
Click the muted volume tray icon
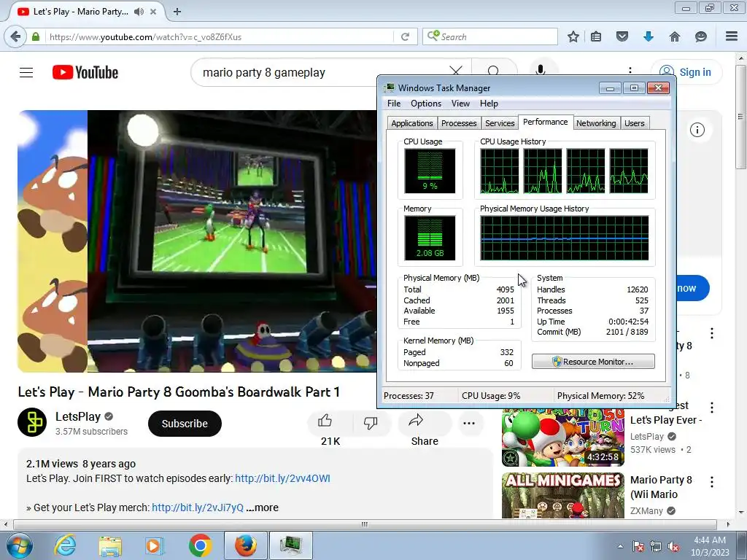pos(673,547)
